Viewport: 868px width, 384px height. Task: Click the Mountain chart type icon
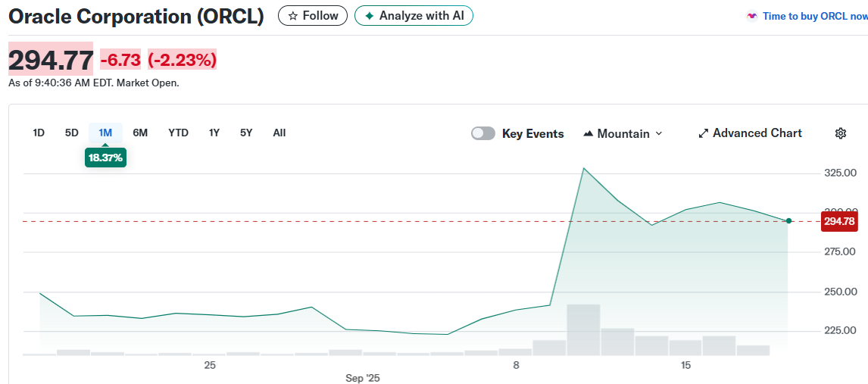pyautogui.click(x=589, y=133)
